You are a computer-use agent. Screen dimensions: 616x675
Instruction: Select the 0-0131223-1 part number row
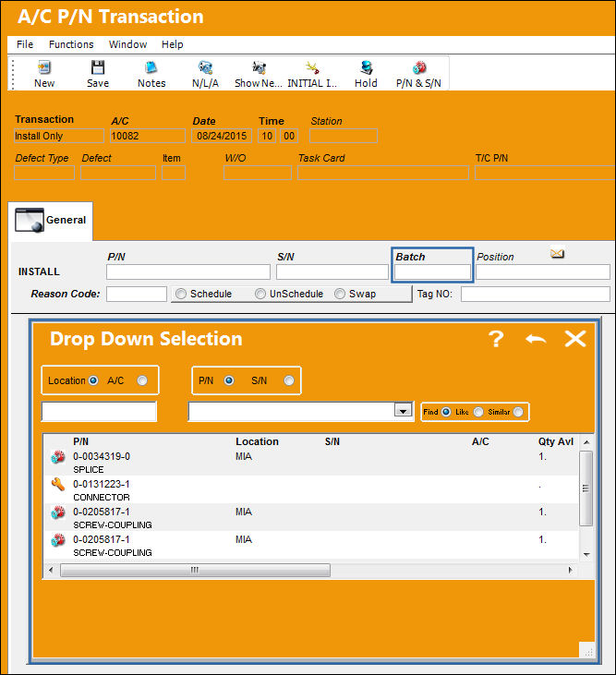[311, 490]
